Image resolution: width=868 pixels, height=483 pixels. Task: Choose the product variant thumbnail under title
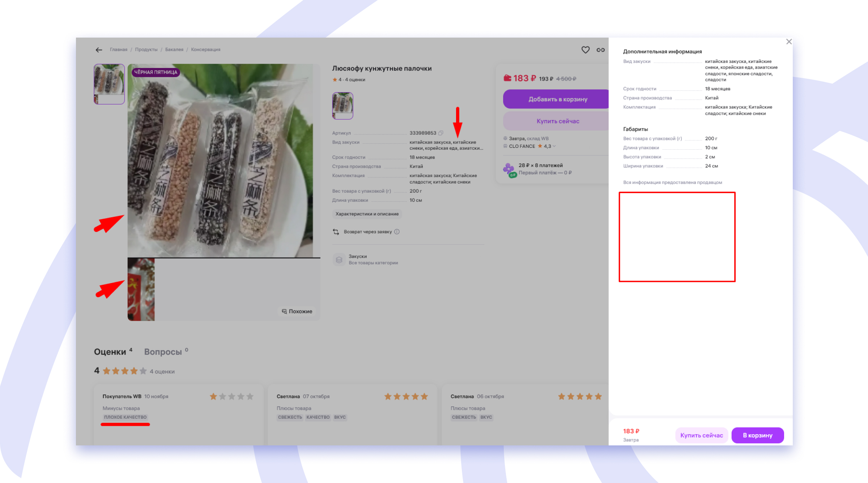pos(342,106)
